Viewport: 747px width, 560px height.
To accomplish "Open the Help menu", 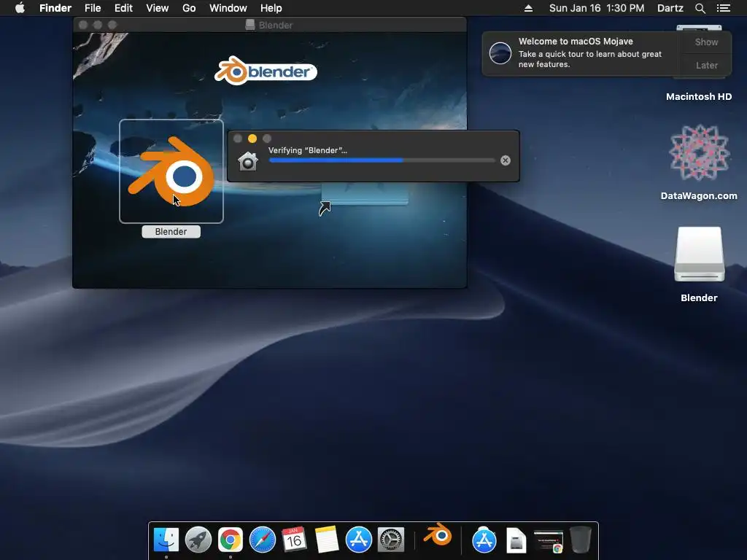I will click(271, 8).
